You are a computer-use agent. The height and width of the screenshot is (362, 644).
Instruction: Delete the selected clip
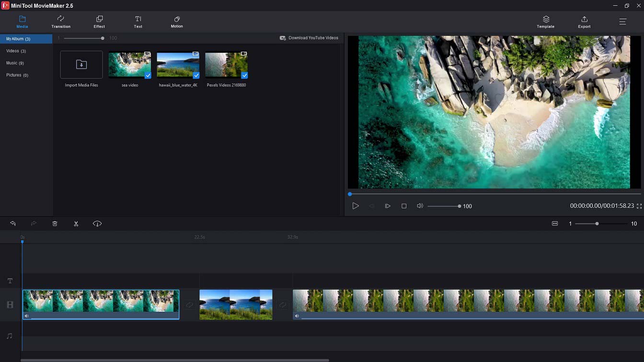point(55,224)
